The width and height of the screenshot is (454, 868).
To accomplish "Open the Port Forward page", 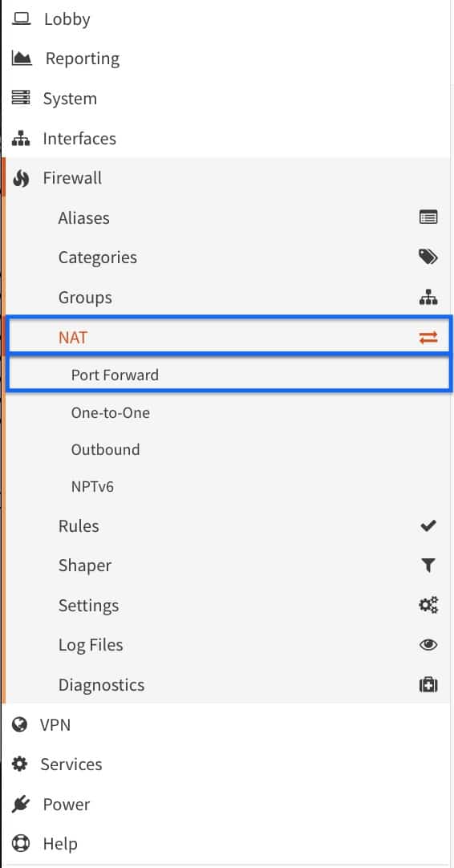I will pos(229,375).
